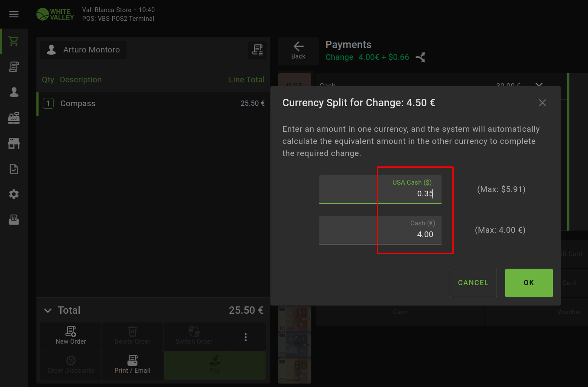
Task: Tap the 0.01 coin quick amount
Action: [295, 81]
